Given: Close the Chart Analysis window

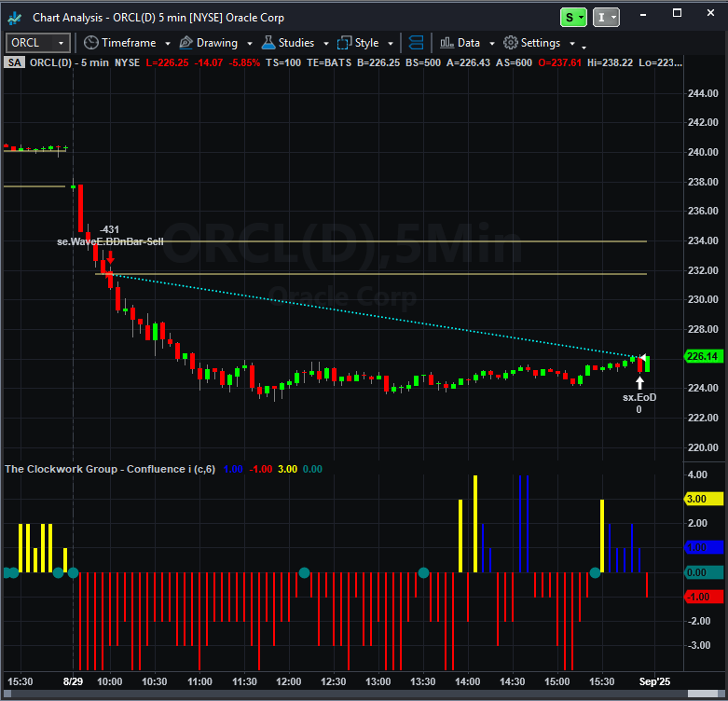Looking at the screenshot, I should [x=710, y=13].
